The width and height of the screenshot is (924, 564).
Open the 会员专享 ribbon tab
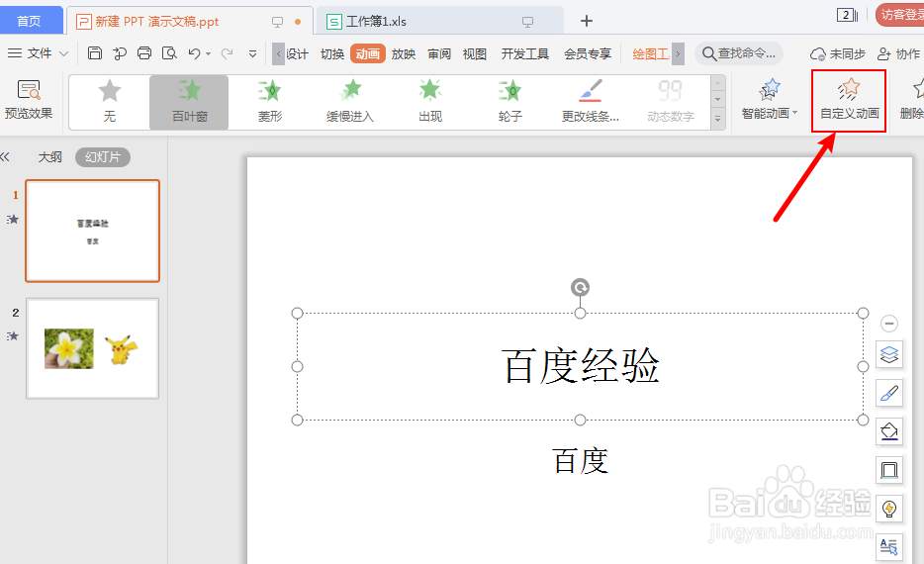click(588, 54)
